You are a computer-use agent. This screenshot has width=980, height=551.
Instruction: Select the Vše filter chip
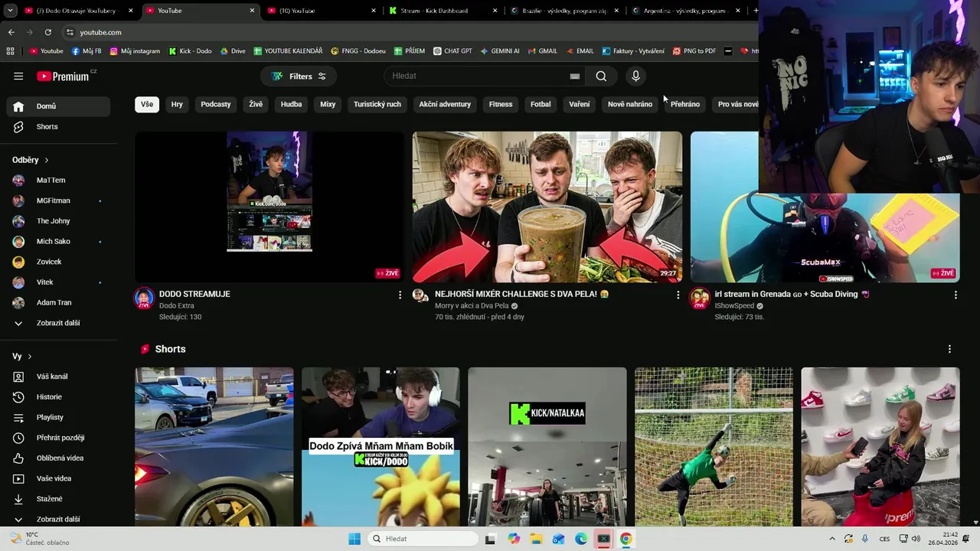147,104
